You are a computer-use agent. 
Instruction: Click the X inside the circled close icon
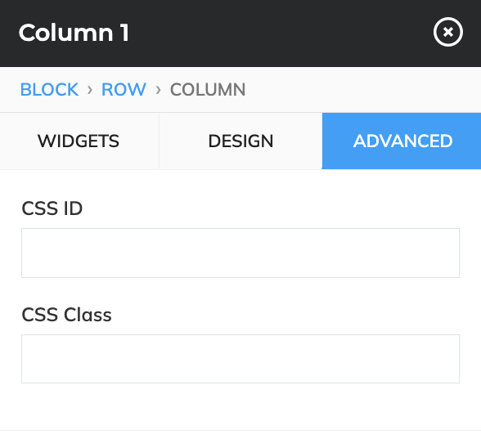point(448,32)
